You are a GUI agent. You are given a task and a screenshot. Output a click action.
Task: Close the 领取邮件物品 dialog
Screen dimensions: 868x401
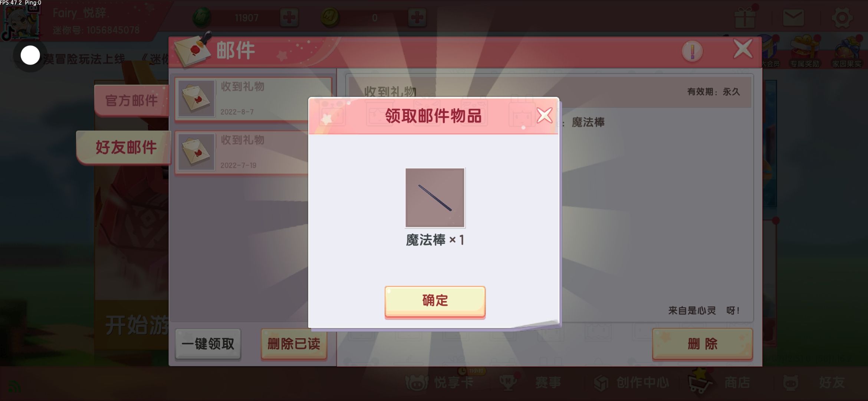click(544, 115)
